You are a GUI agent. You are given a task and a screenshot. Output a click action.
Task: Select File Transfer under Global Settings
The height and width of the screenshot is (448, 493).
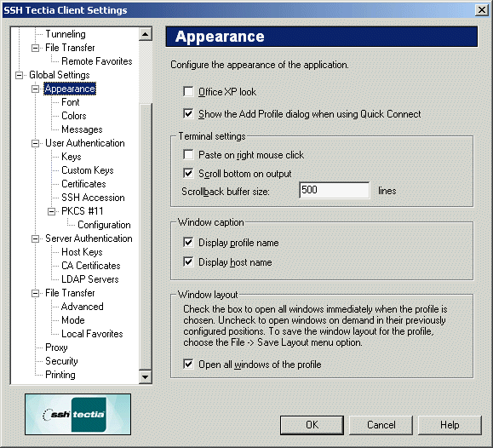click(x=70, y=293)
